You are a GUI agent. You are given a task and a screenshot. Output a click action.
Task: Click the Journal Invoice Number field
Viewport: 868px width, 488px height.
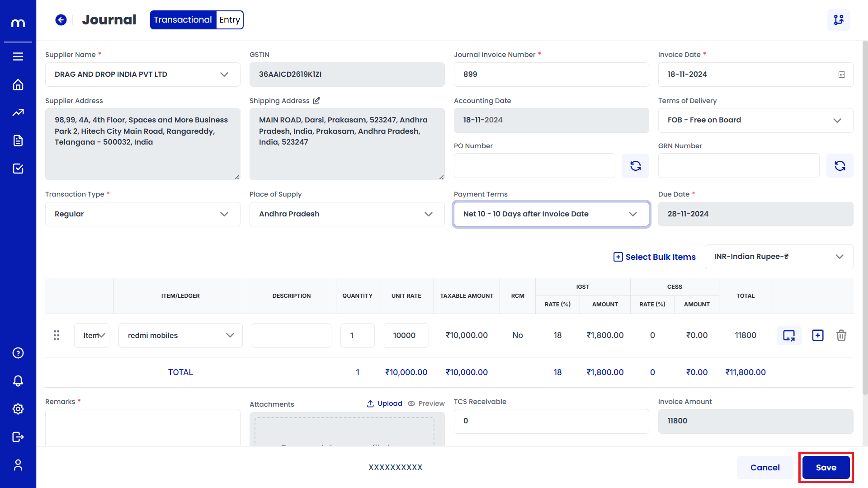pos(551,75)
